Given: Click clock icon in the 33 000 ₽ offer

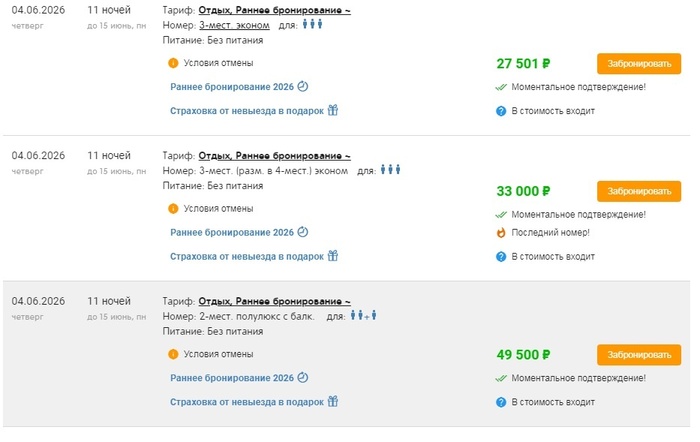Looking at the screenshot, I should click(x=303, y=232).
